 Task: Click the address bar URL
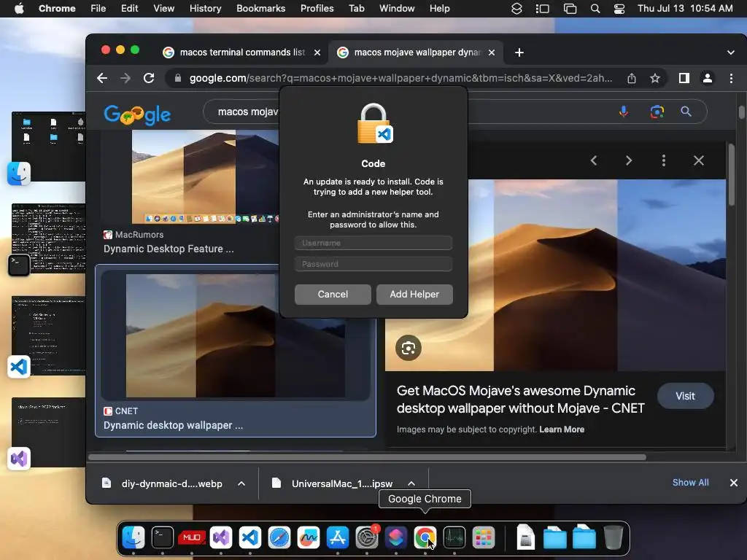pos(400,78)
